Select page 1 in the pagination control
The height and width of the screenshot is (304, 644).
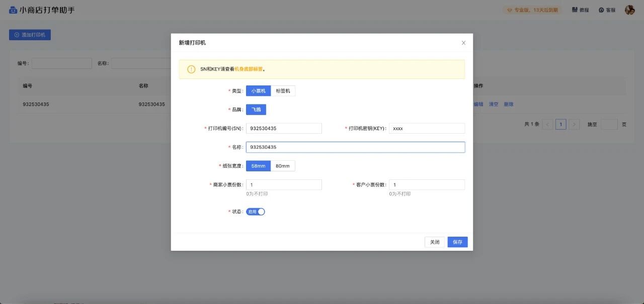click(x=560, y=124)
